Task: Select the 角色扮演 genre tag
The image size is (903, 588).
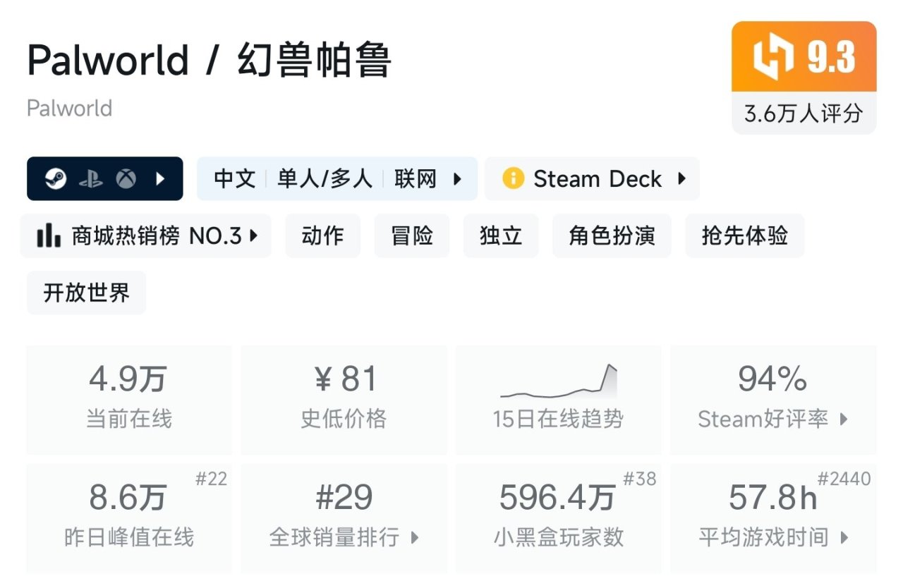Action: (612, 236)
